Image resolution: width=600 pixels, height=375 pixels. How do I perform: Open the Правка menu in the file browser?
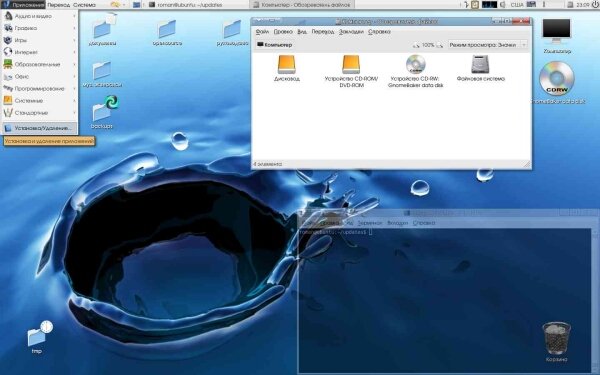[x=283, y=32]
